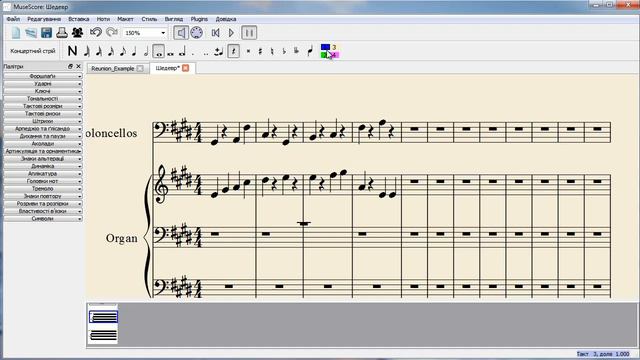The height and width of the screenshot is (360, 640).
Task: Open the Файл menu
Action: (13, 19)
